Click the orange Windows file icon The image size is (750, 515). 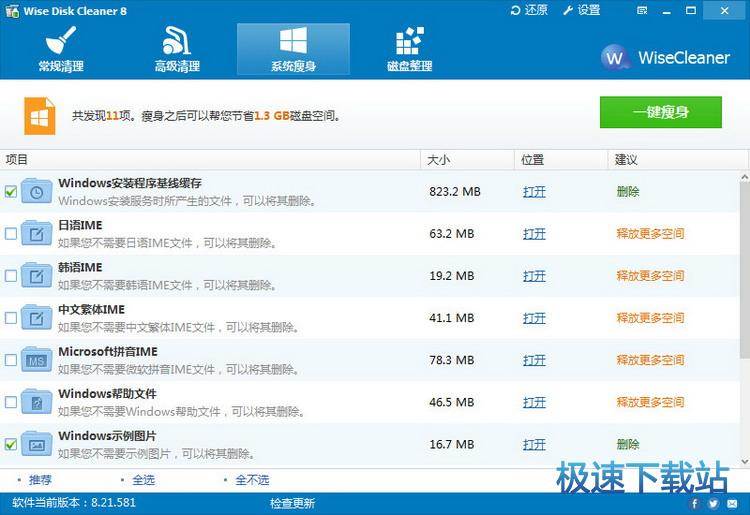(x=40, y=116)
